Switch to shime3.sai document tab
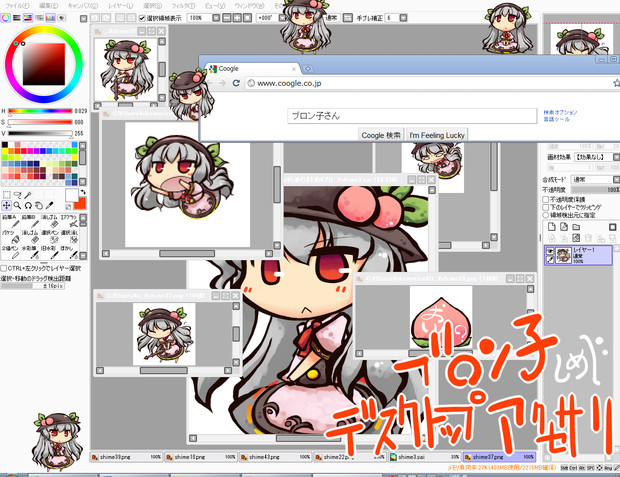Viewport: 620px width, 477px height. coord(425,457)
